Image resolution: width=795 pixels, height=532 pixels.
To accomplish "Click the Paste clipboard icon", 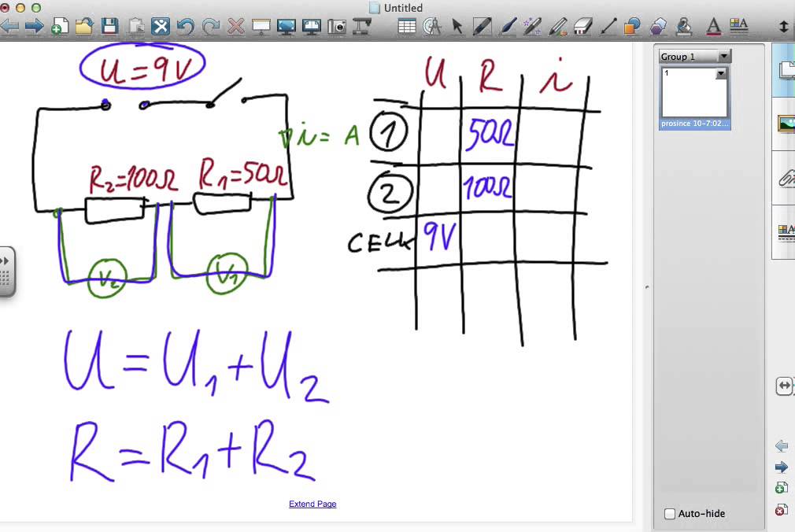I will coord(135,26).
